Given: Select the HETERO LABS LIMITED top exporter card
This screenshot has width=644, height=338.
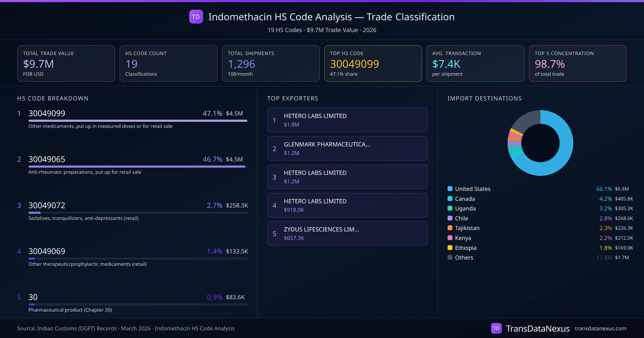Looking at the screenshot, I should pos(347,120).
